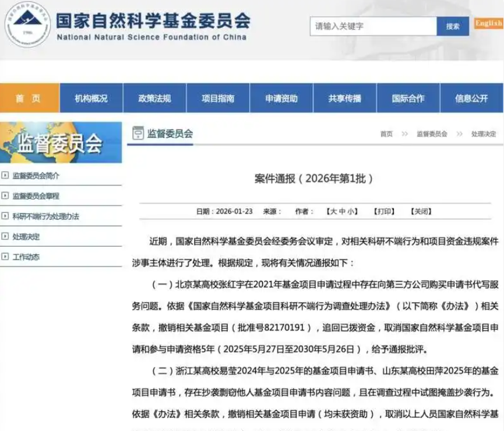The image size is (504, 431).
Task: Click the approval number 82170191 text
Action: (284, 328)
